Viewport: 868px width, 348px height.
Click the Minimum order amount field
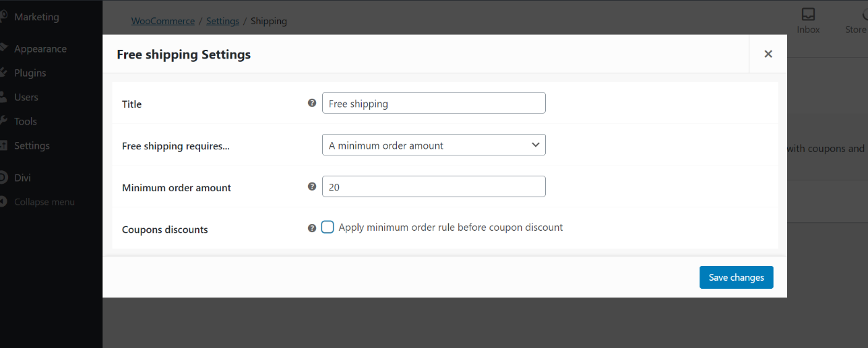(433, 186)
